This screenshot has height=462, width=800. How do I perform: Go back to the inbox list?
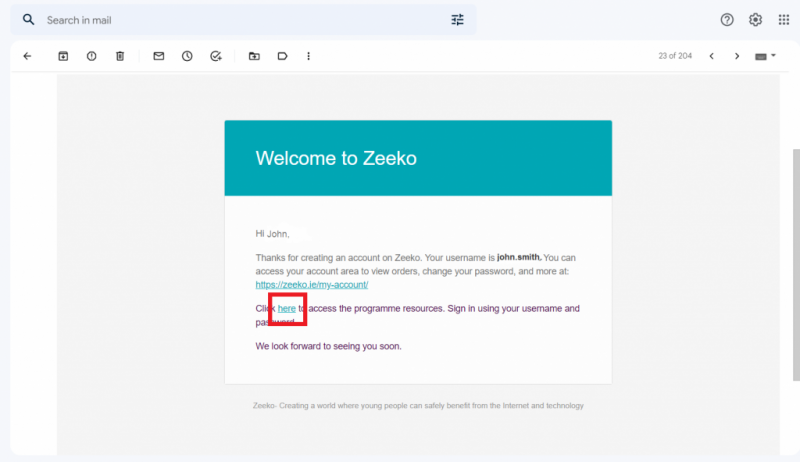pos(27,56)
